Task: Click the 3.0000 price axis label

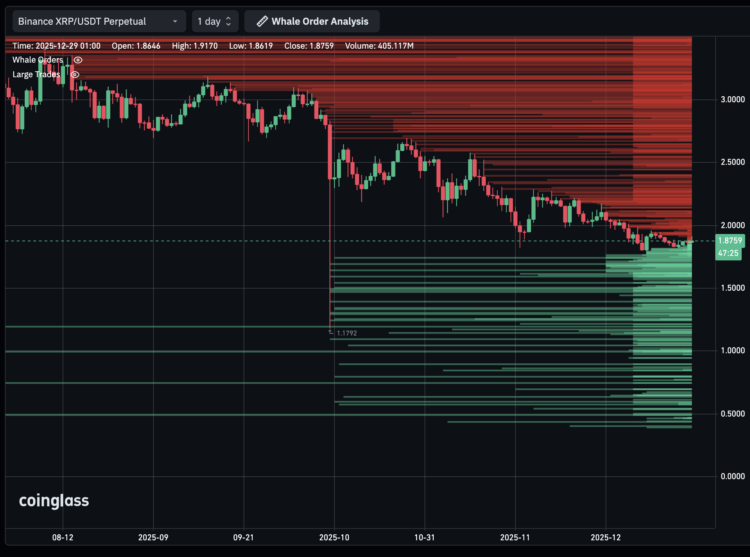Action: (x=733, y=99)
